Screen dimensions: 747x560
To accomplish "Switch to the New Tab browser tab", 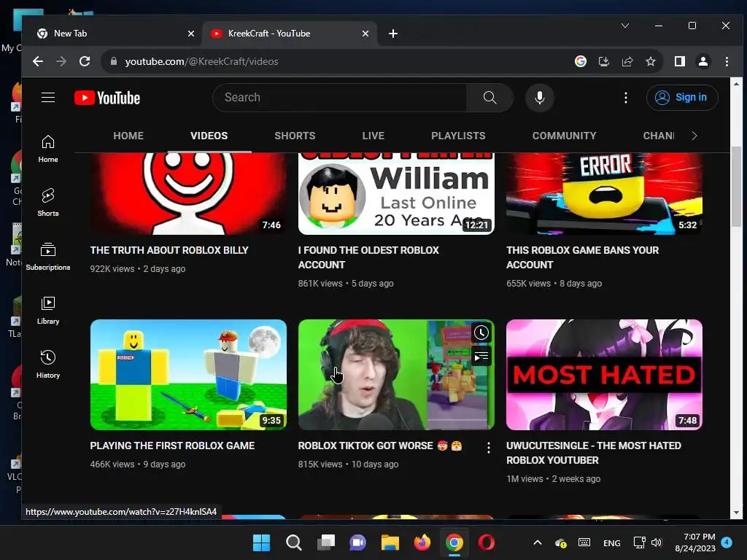I will [115, 34].
